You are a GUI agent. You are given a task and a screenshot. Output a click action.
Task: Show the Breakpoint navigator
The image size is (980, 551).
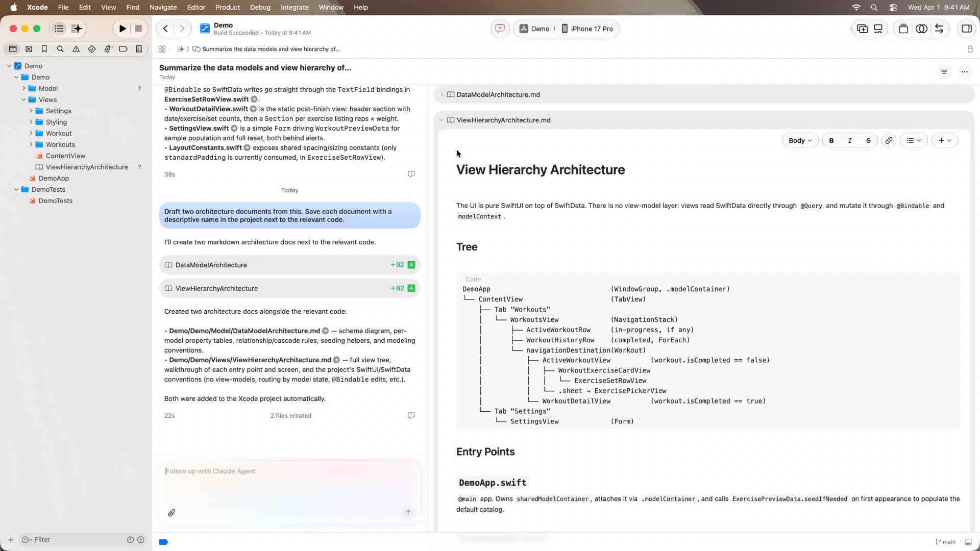coord(123,49)
